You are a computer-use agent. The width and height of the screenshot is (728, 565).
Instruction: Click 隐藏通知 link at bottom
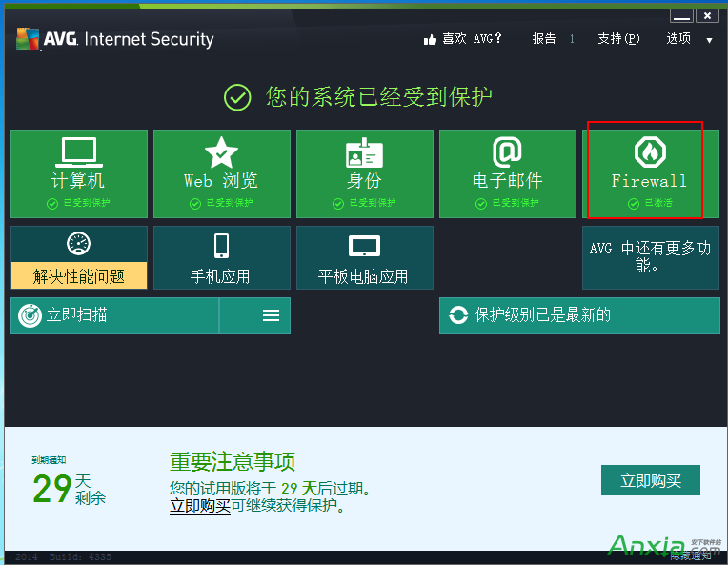point(691,555)
